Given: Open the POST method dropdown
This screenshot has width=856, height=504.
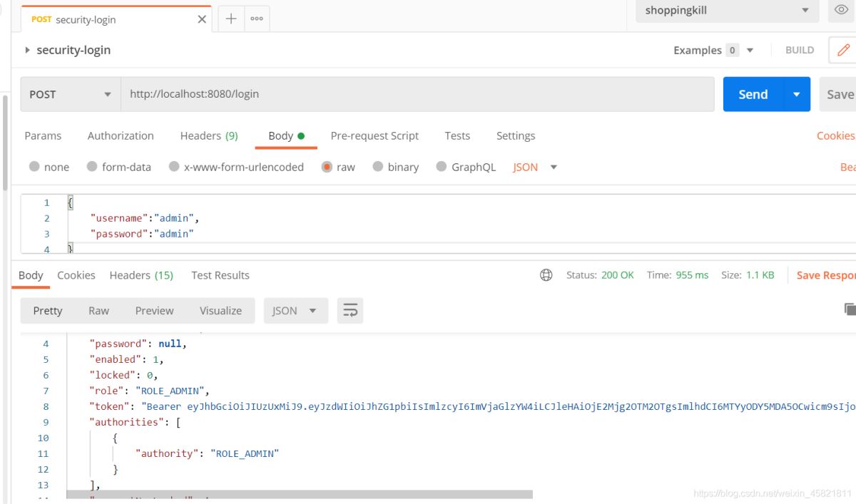Looking at the screenshot, I should coord(70,94).
